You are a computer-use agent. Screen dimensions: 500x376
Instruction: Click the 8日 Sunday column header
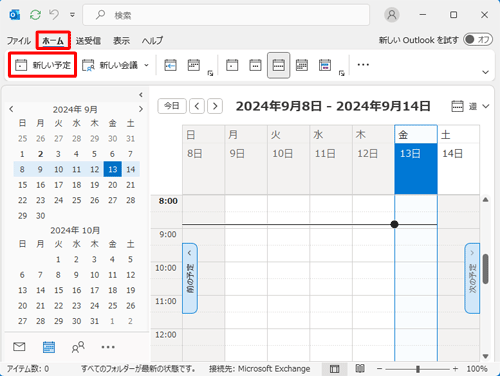point(203,160)
